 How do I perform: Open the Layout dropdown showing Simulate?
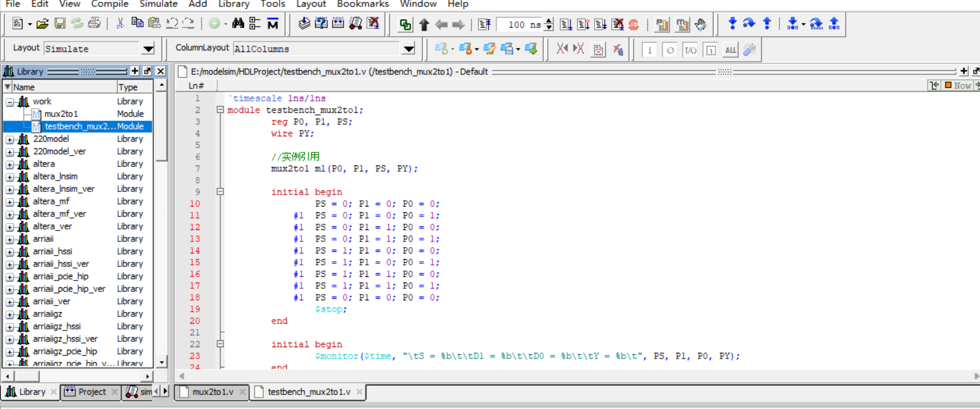tap(148, 49)
